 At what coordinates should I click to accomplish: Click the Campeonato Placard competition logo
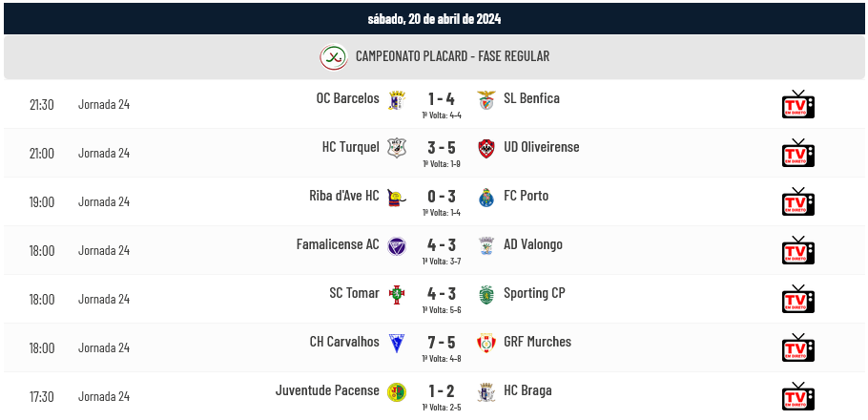(x=334, y=56)
